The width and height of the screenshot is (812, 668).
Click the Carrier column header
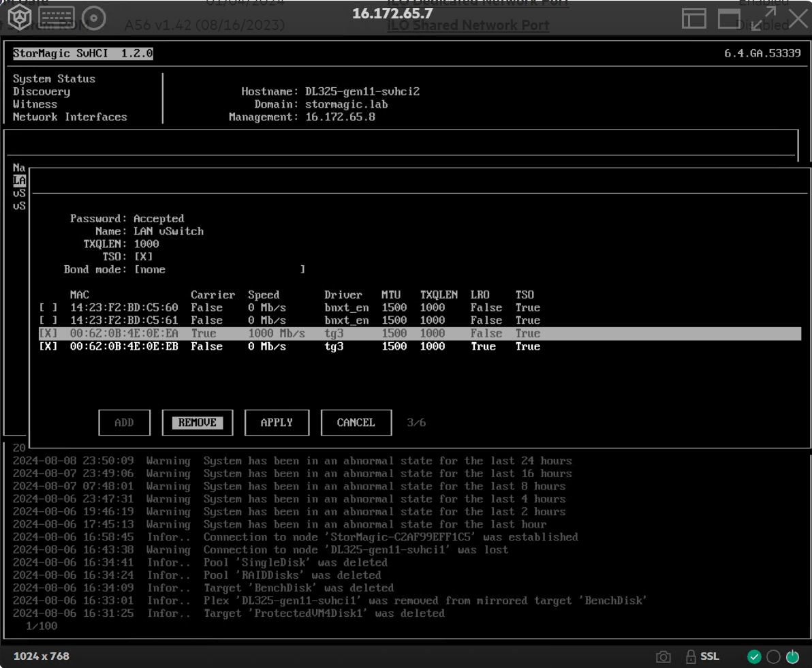213,295
